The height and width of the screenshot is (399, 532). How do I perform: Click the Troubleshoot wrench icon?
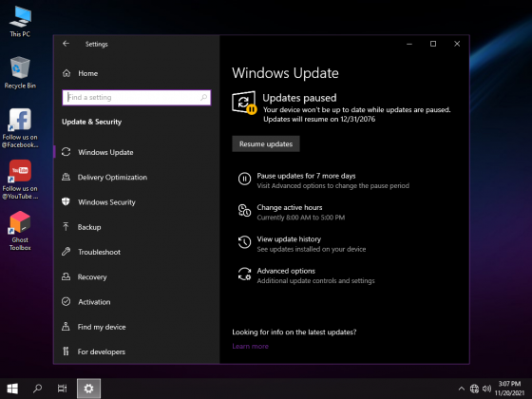(x=66, y=252)
